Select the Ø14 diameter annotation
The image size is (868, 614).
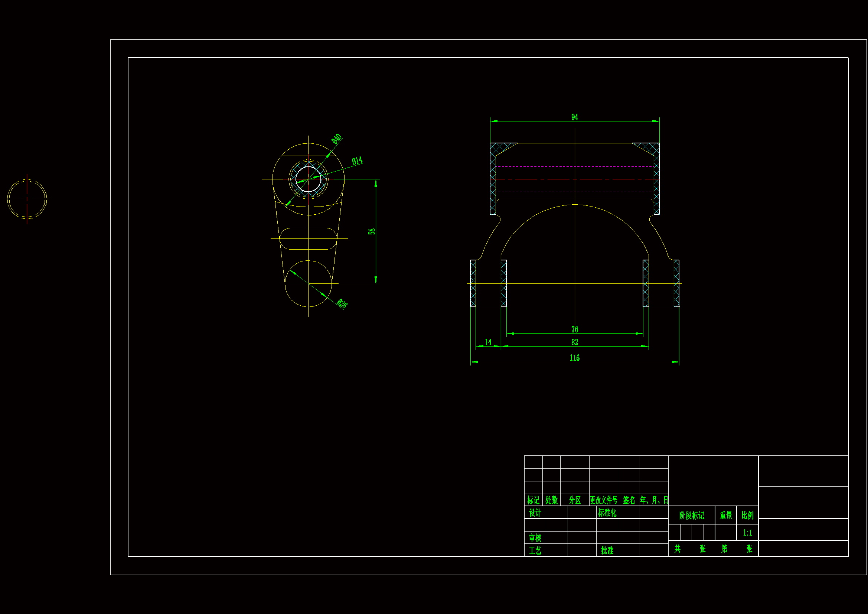pos(357,161)
